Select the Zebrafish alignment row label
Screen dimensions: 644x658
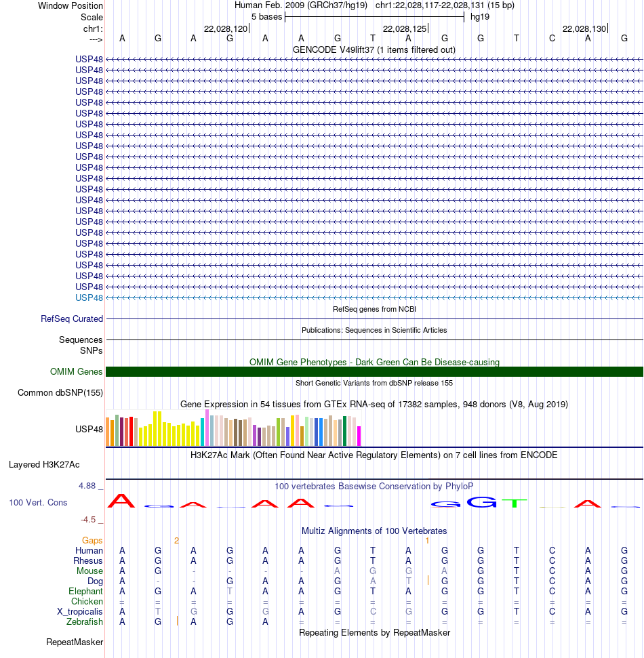(x=84, y=621)
